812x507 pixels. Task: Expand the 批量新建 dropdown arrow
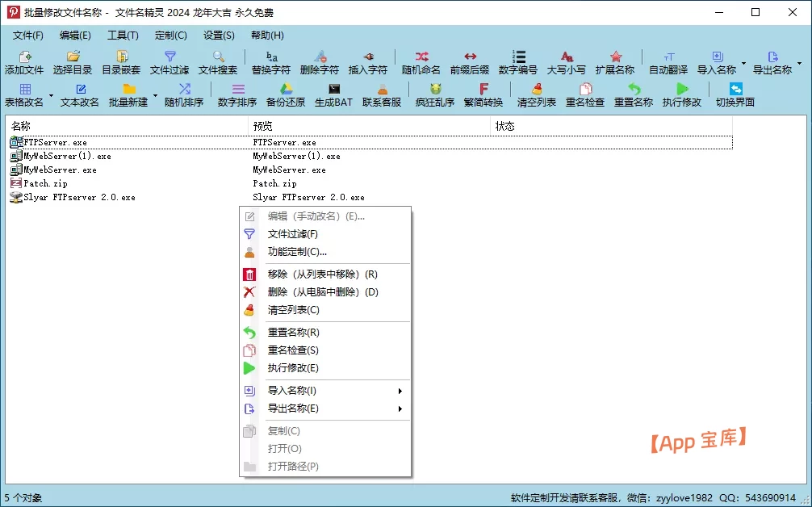click(x=155, y=96)
